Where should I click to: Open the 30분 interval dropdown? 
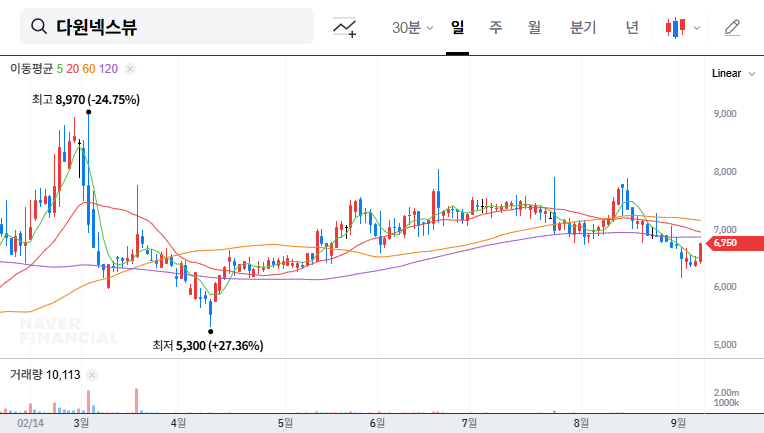click(x=412, y=28)
